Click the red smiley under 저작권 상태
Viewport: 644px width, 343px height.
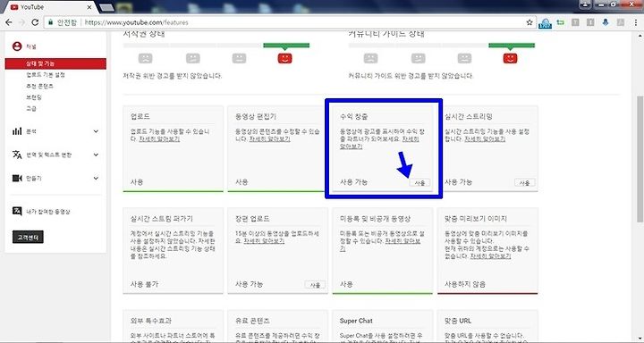pos(284,58)
